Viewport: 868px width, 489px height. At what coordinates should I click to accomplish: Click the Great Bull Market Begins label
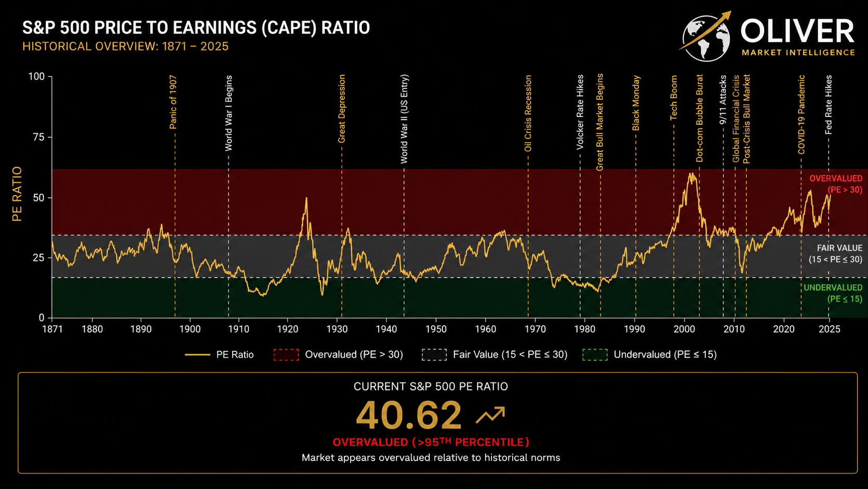coord(600,122)
